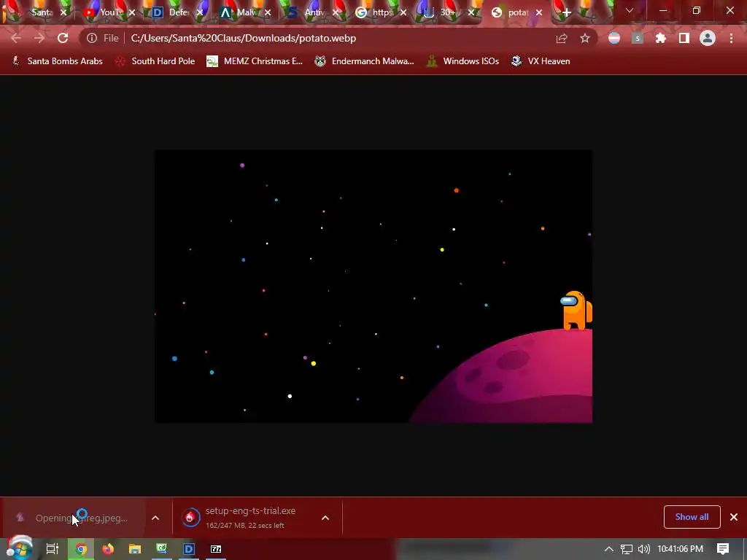
Task: Close the downloads bar
Action: [734, 517]
